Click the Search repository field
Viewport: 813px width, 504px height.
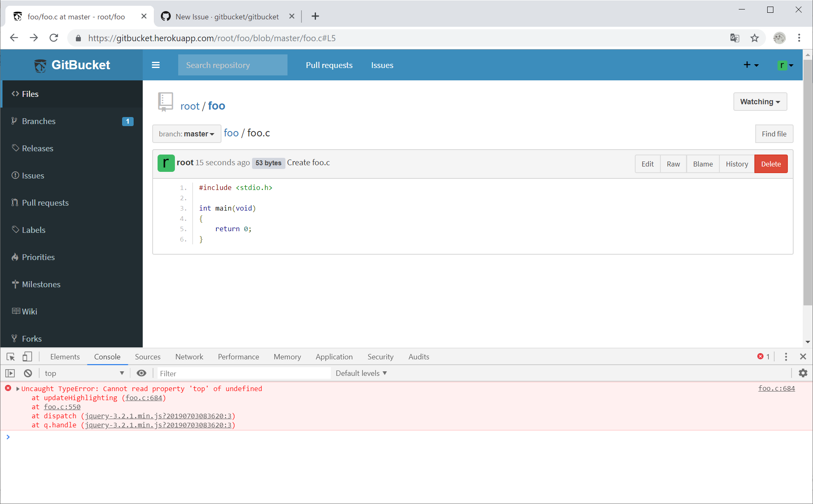(233, 65)
